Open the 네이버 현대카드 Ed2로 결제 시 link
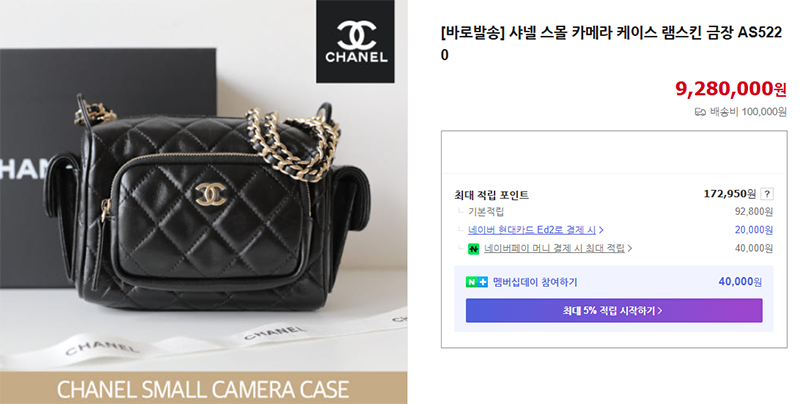The image size is (800, 404). click(x=532, y=230)
